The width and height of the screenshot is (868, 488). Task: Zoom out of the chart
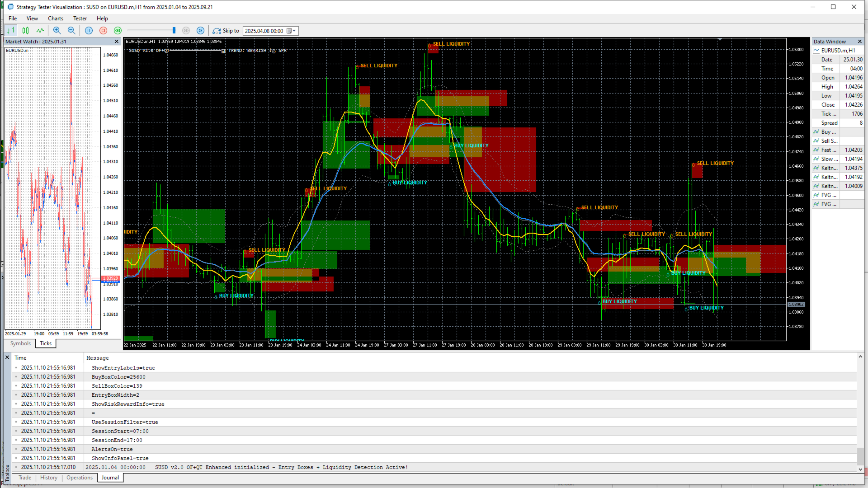click(71, 31)
